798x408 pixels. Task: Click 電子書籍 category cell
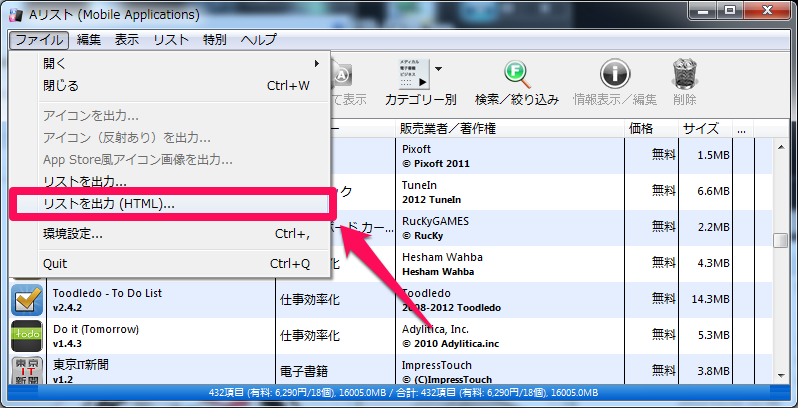point(336,371)
